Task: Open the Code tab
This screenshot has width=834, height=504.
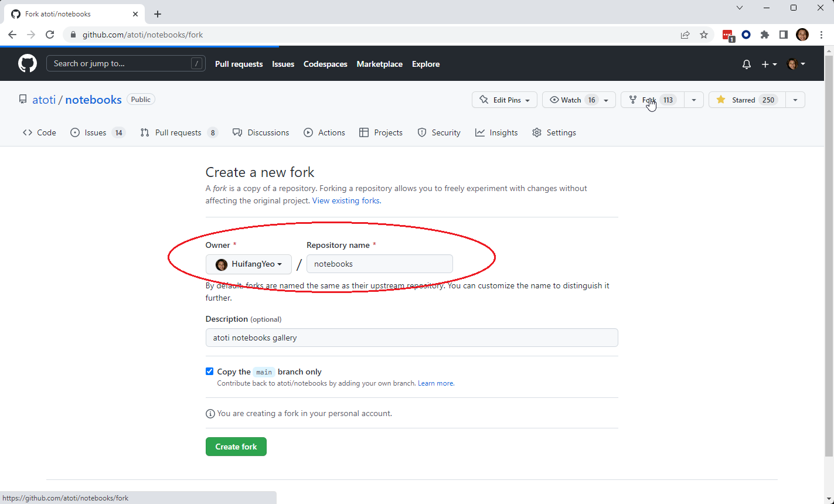Action: coord(39,132)
